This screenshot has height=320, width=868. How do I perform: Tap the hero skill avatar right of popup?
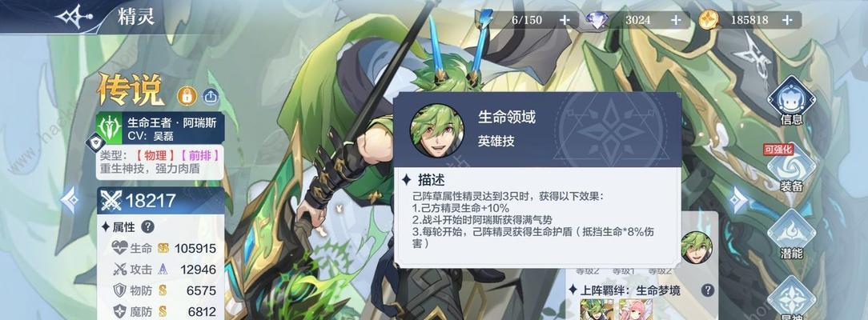point(697,247)
